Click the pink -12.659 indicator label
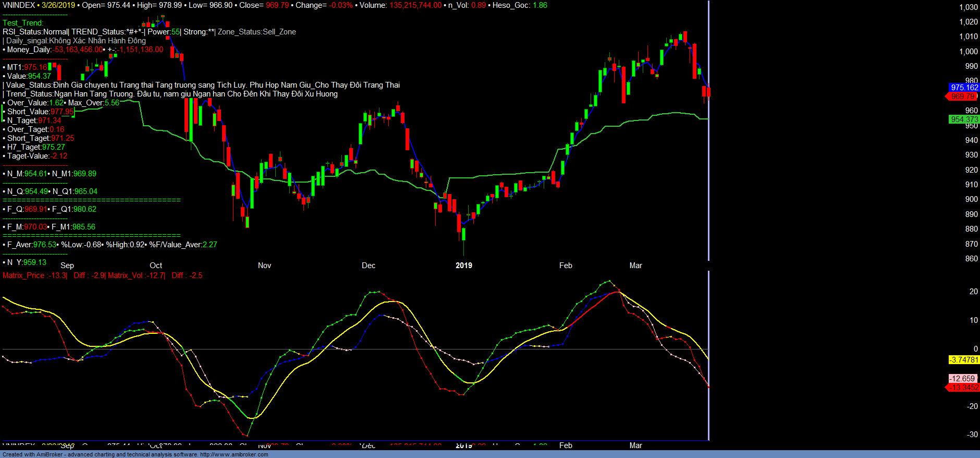 962,379
